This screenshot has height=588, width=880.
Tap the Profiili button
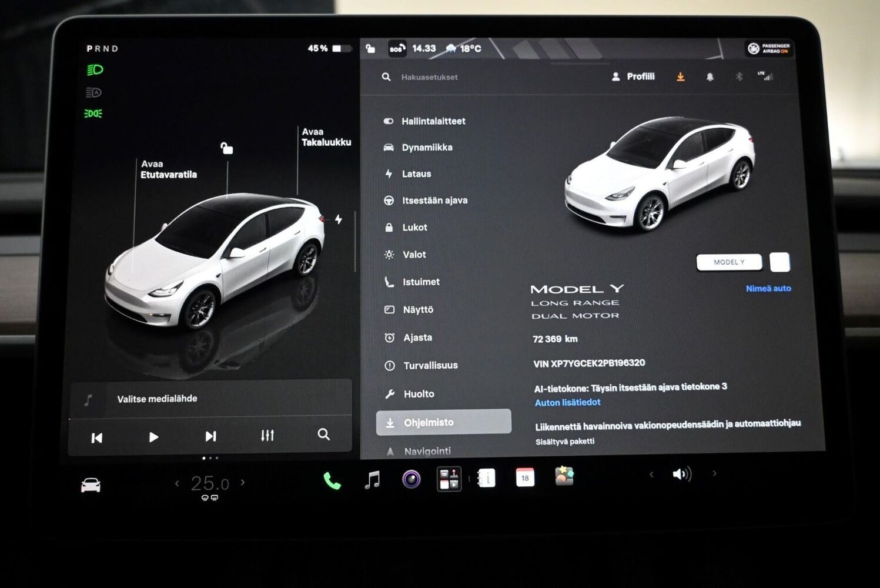click(x=633, y=76)
